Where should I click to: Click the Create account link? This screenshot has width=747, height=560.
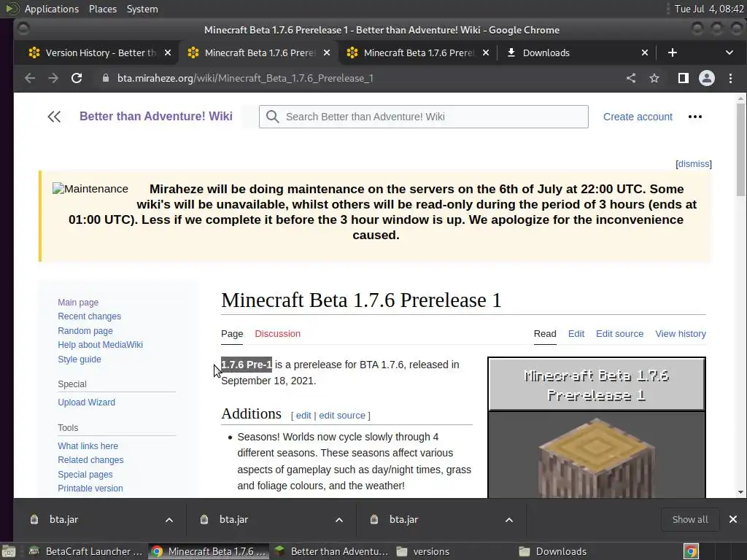click(638, 117)
